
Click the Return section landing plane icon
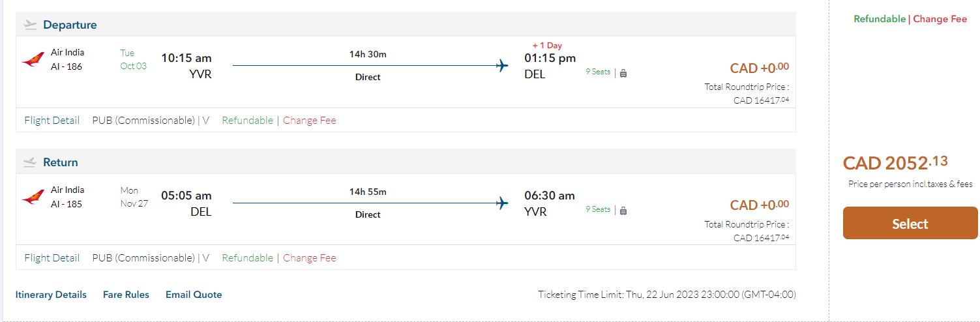30,162
